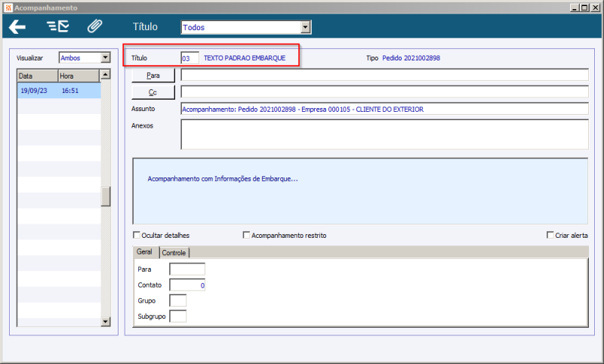This screenshot has width=604, height=364.
Task: Click the list scrollbar up arrow
Action: (105, 74)
